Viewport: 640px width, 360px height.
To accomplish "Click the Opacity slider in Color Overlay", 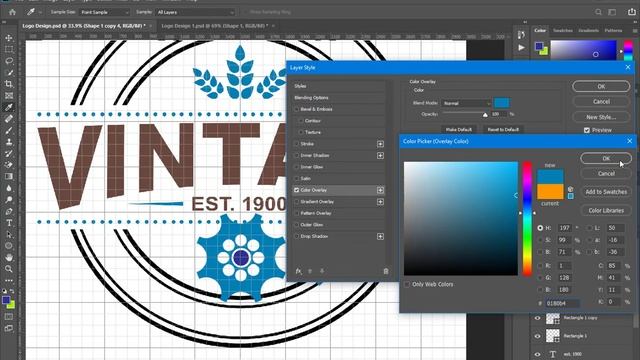I will (x=465, y=114).
